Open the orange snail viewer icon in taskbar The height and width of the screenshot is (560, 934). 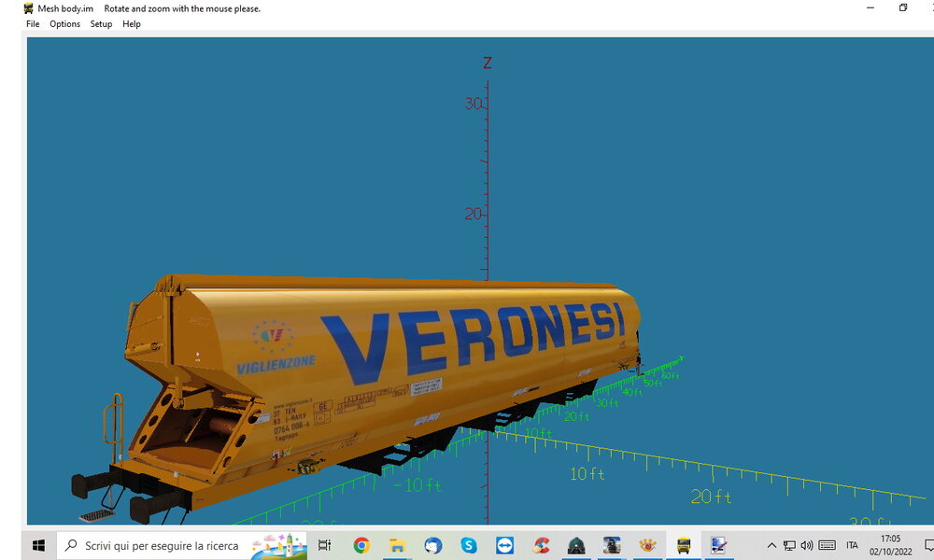coord(647,545)
